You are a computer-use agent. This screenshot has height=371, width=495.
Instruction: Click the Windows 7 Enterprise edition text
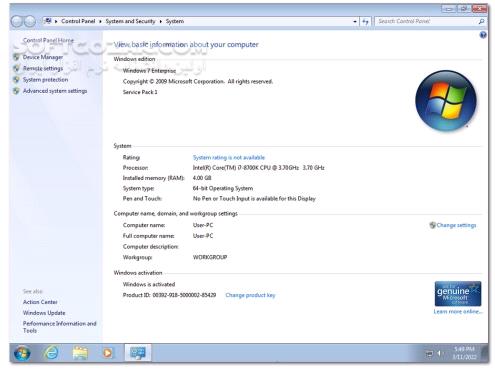(x=149, y=71)
